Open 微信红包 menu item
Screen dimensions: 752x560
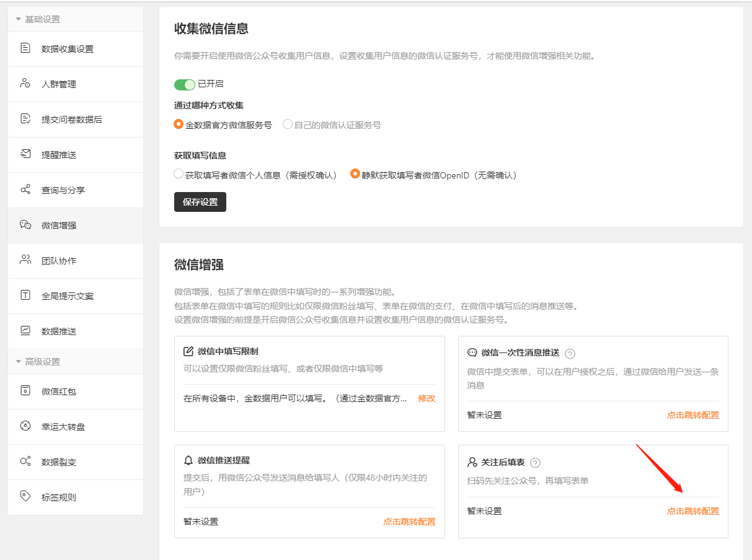pos(76,392)
